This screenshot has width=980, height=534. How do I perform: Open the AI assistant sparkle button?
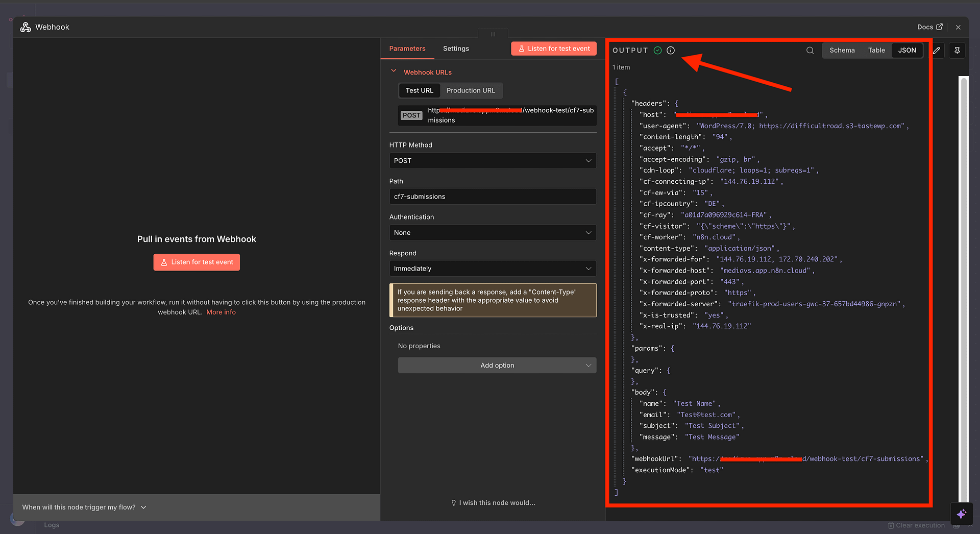[x=962, y=514]
